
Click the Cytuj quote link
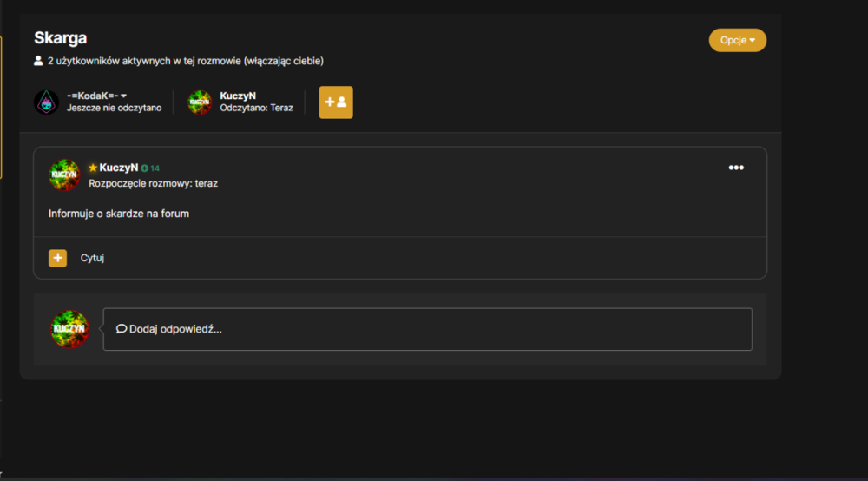tap(92, 258)
